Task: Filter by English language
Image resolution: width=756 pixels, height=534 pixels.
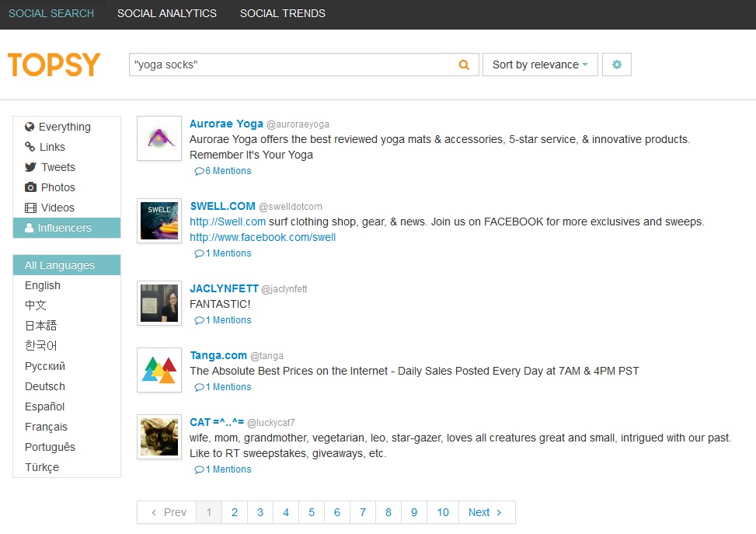Action: tap(67, 285)
